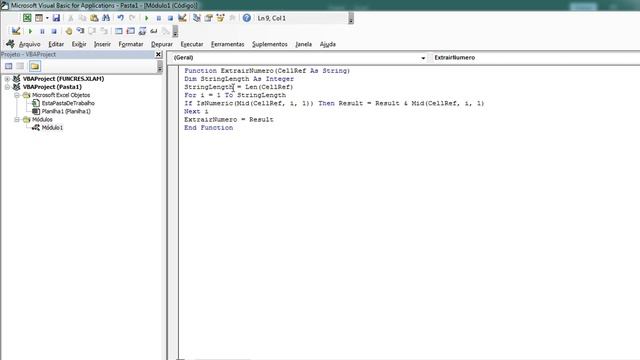Click the Debug toolbar options arrow
The height and width of the screenshot is (360, 640).
coord(175,31)
